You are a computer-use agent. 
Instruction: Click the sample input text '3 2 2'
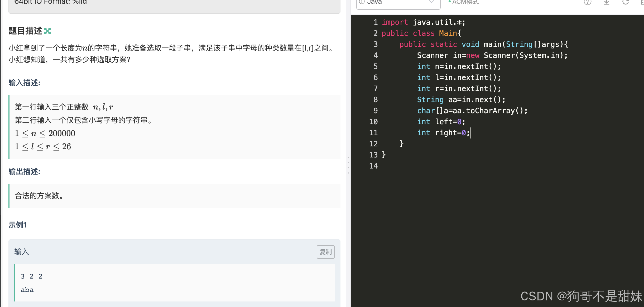(31, 276)
